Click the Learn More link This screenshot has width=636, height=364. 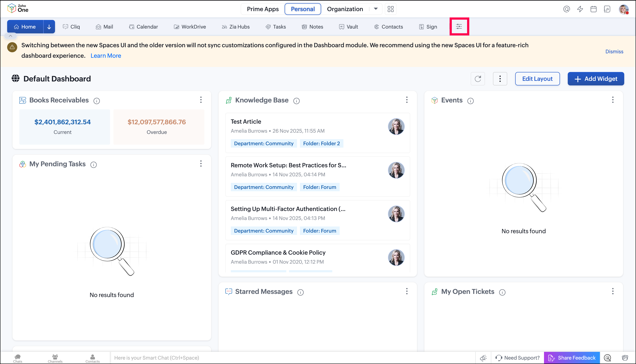tap(106, 56)
